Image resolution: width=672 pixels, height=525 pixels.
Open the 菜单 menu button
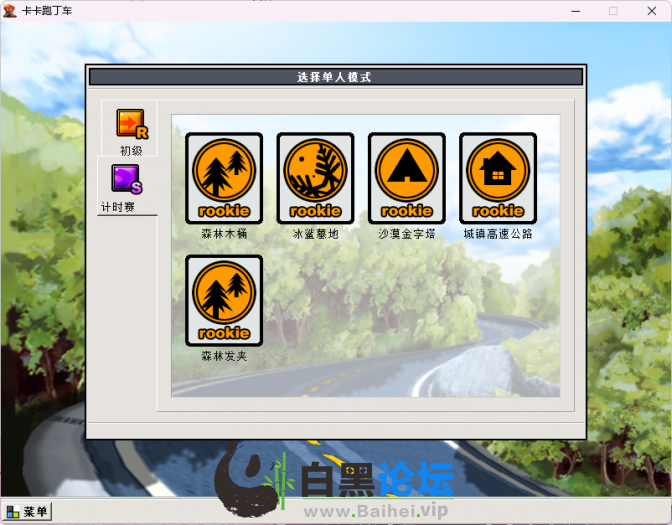[27, 511]
